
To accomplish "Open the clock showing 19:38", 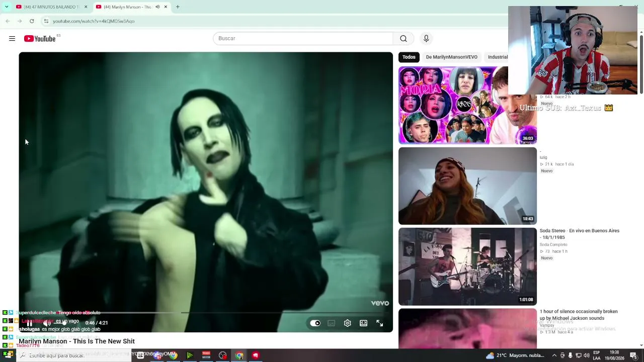I will click(x=614, y=355).
